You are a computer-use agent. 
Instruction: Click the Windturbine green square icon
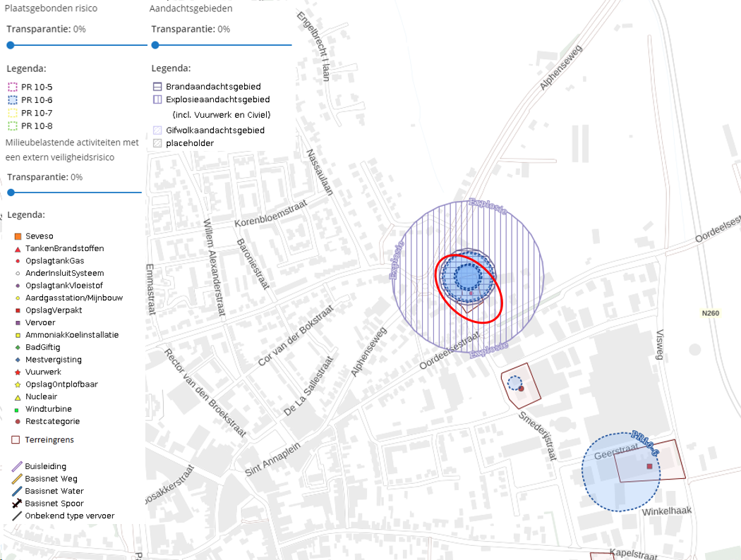(x=17, y=410)
